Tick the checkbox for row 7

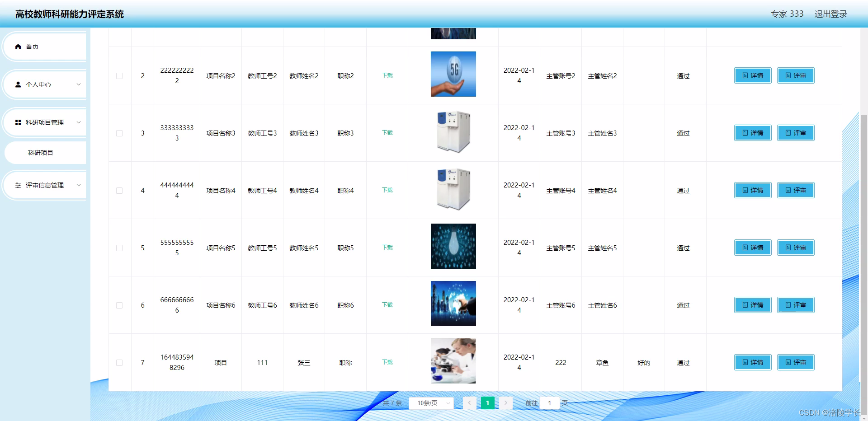pos(119,362)
